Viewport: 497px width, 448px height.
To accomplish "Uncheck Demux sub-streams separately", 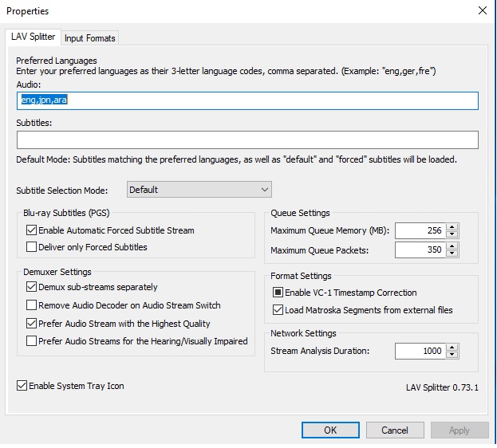I will pos(32,287).
